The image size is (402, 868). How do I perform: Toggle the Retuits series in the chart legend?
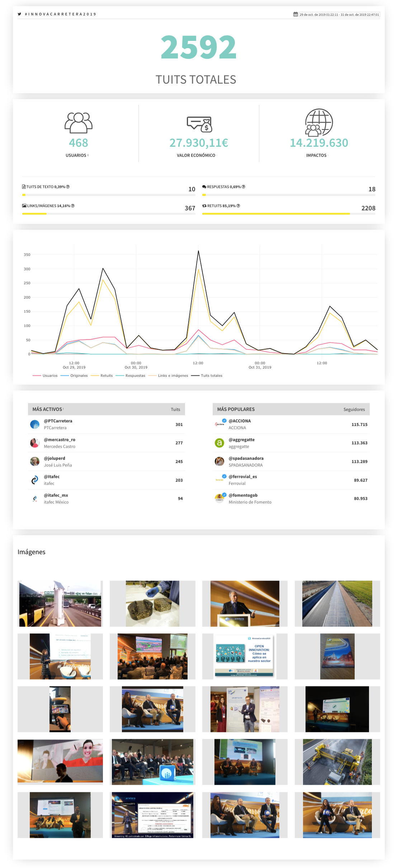click(x=102, y=376)
